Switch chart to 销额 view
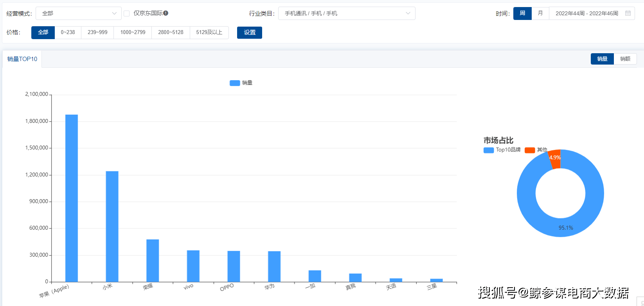 point(625,59)
